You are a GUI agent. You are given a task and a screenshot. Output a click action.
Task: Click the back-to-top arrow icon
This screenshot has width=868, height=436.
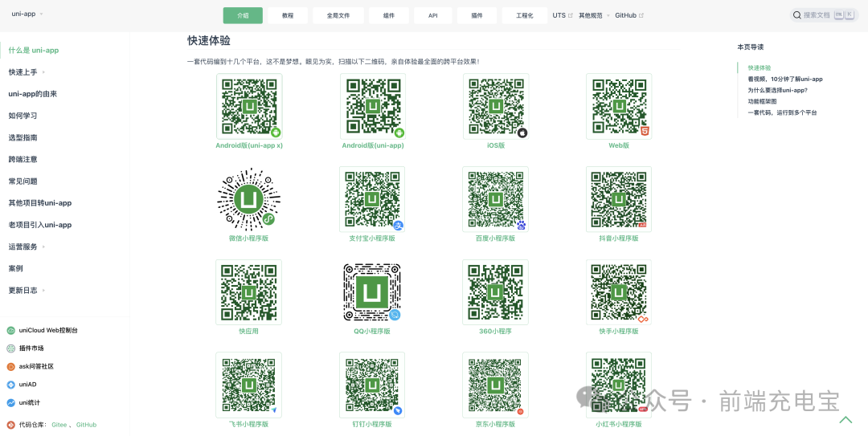pyautogui.click(x=845, y=420)
